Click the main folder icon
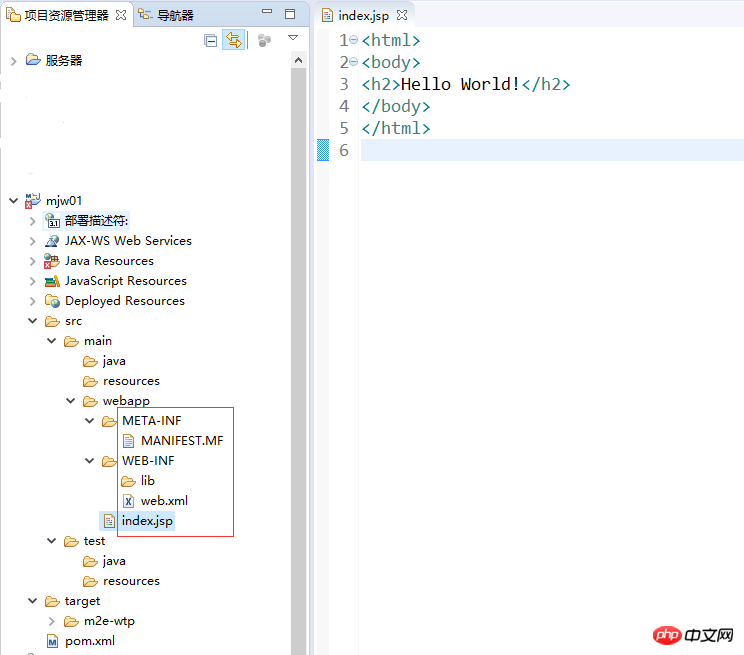Viewport: 744px width, 655px height. (x=71, y=341)
